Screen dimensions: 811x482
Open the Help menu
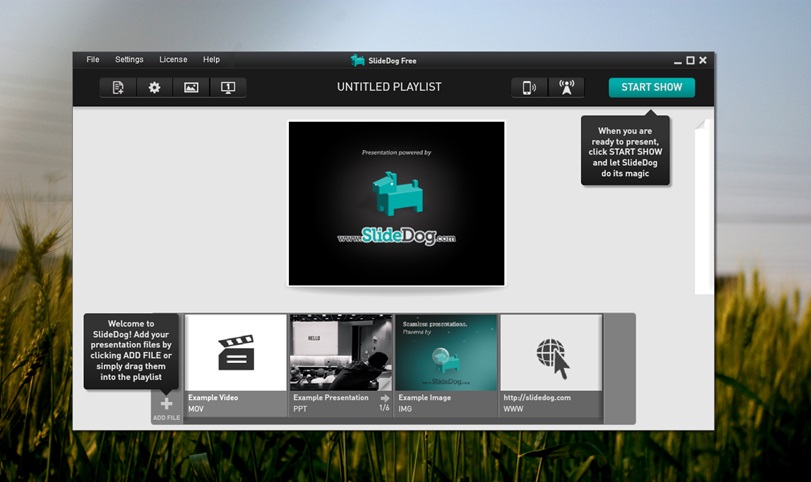pos(211,59)
